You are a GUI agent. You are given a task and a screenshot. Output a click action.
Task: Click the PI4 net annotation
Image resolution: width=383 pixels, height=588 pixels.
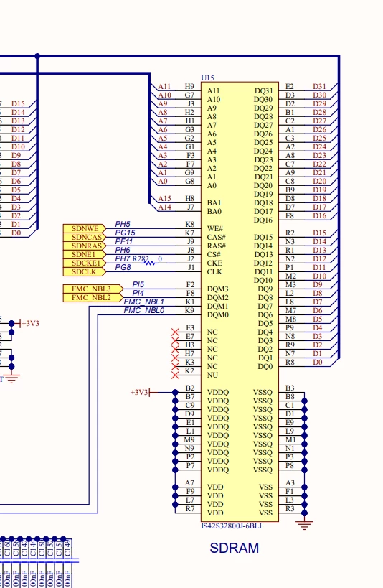[x=138, y=293]
